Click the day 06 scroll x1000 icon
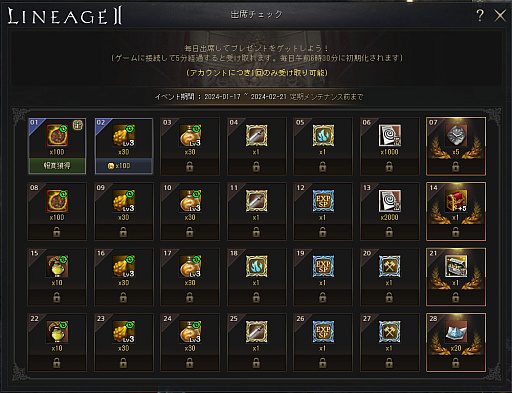Image resolution: width=512 pixels, height=393 pixels. tap(390, 135)
